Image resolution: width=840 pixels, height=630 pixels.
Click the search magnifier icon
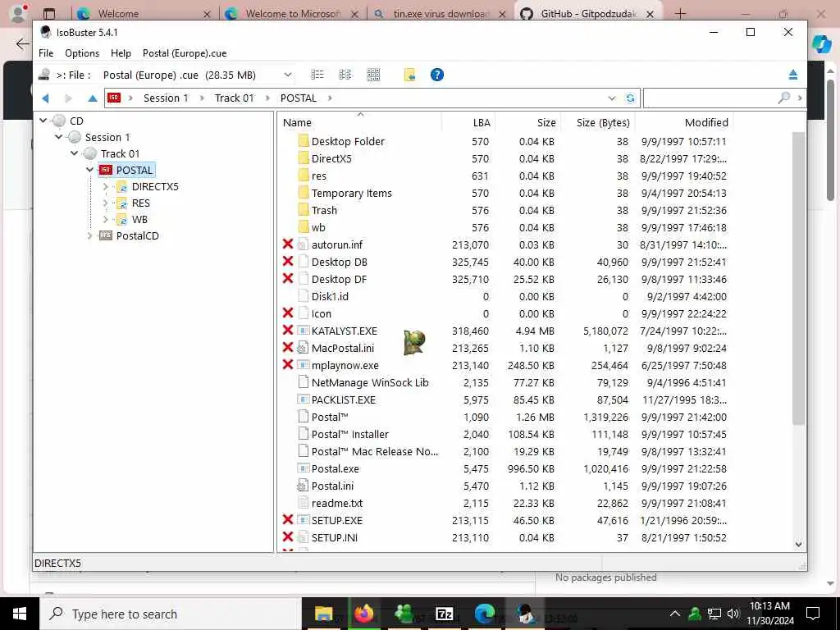(783, 98)
